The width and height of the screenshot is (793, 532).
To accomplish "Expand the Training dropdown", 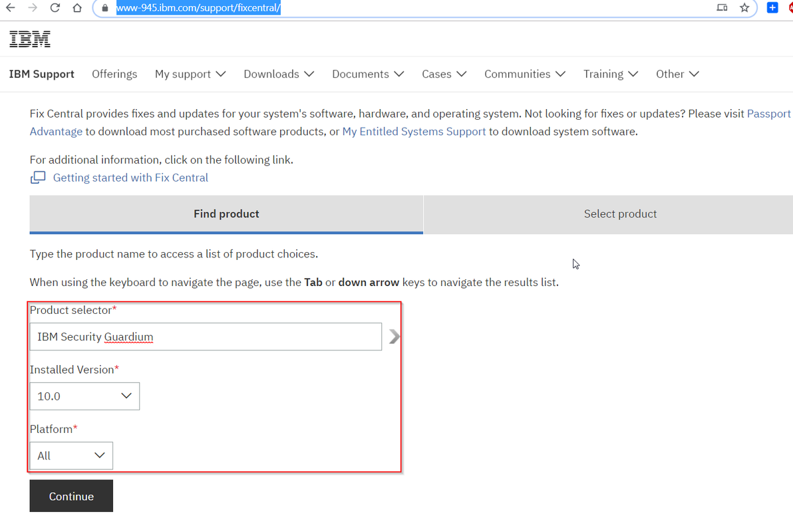I will 611,74.
